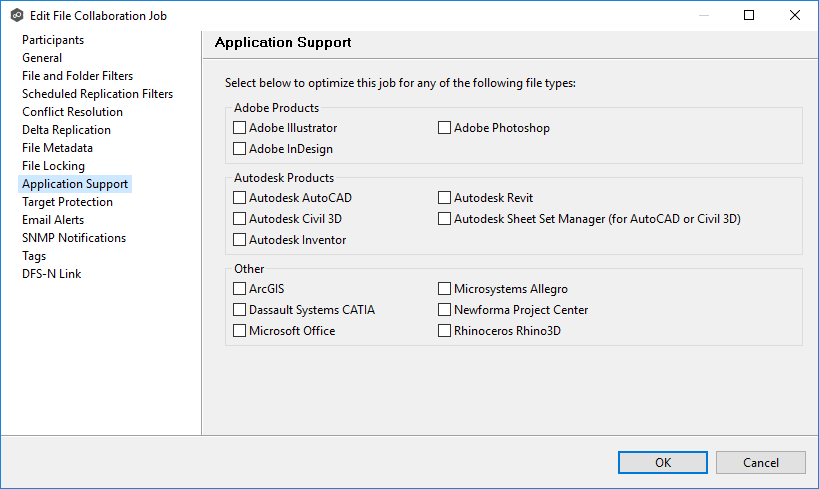
Task: Tick Rhinoceros Rhino3D checkbox
Action: 445,331
